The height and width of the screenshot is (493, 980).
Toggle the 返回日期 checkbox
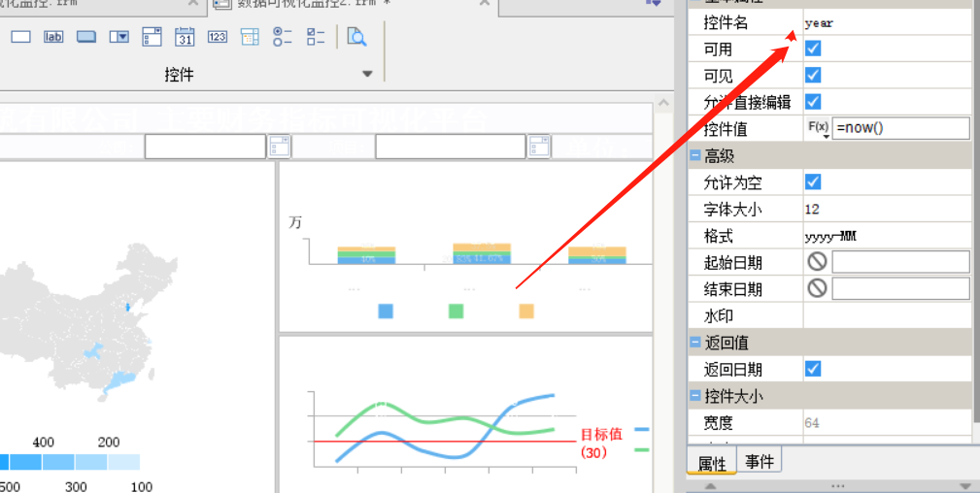tap(813, 369)
